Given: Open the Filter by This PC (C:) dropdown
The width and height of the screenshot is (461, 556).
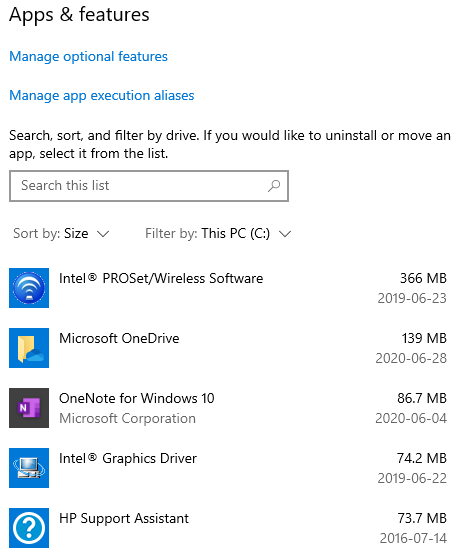Looking at the screenshot, I should tap(218, 234).
